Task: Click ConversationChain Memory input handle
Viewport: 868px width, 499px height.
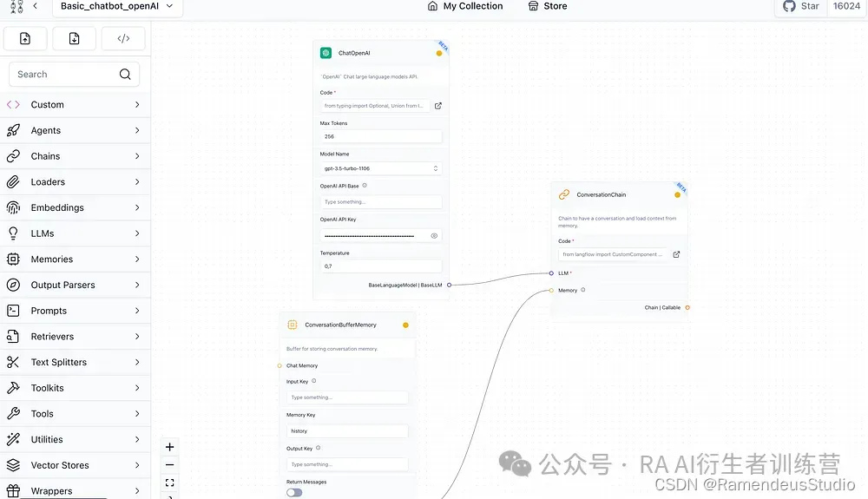Action: [551, 291]
